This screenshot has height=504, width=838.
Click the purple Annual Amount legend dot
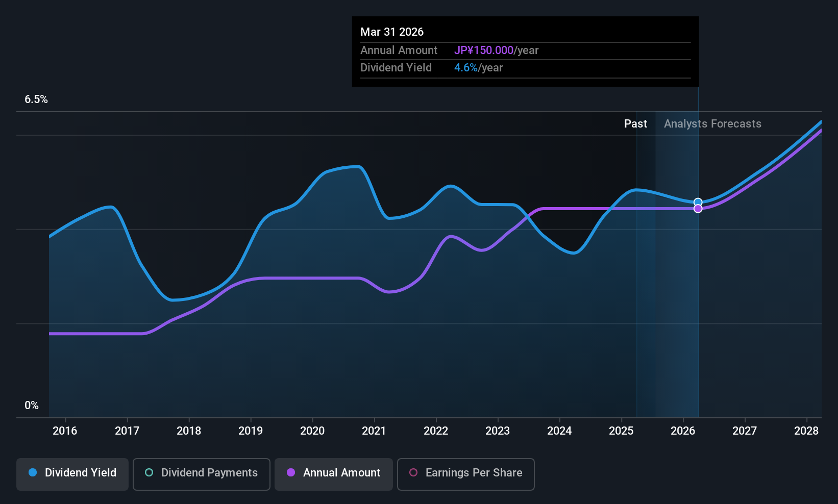(x=291, y=473)
